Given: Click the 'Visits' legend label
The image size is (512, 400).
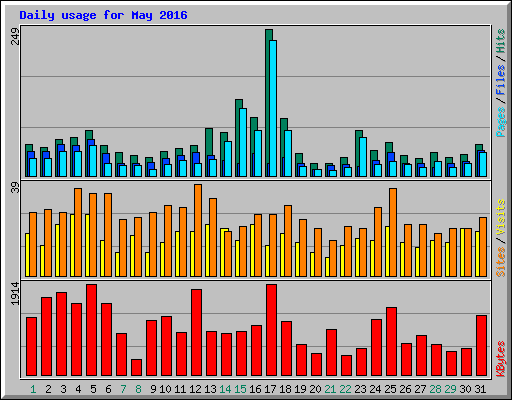Looking at the screenshot, I should pyautogui.click(x=501, y=218).
